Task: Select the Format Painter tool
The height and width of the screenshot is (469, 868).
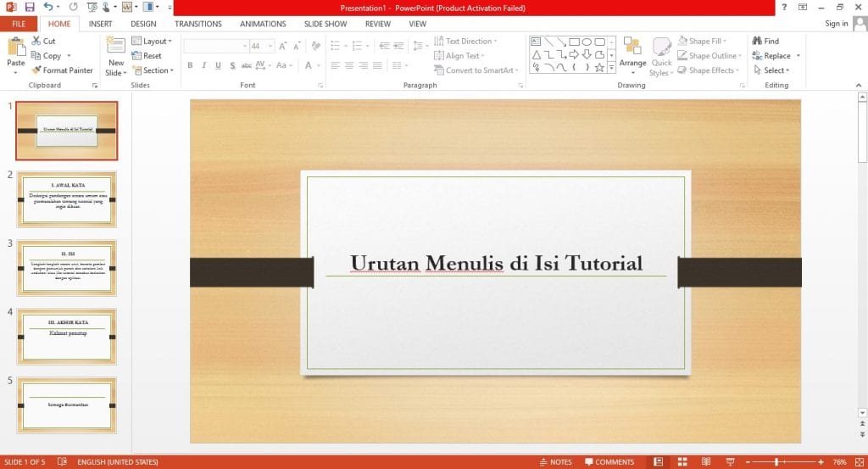Action: pos(62,70)
